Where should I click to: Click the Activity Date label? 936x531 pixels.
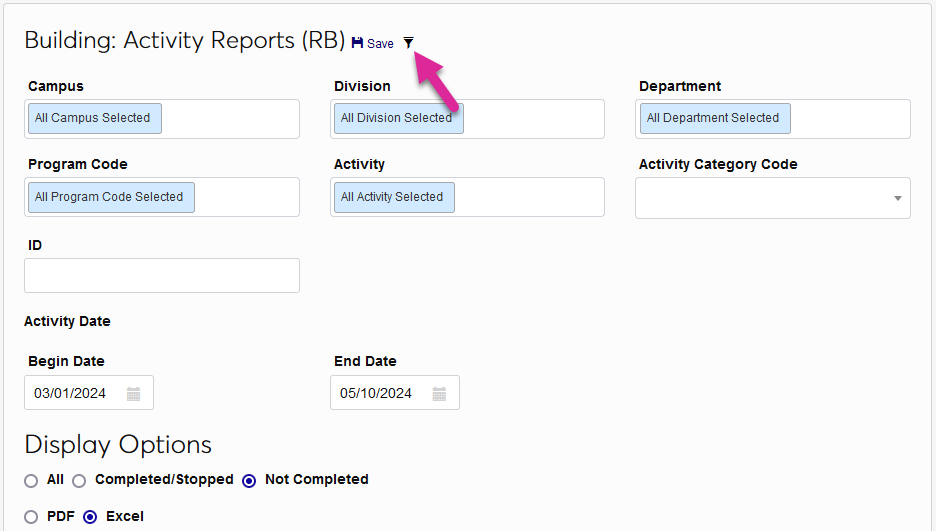[67, 322]
